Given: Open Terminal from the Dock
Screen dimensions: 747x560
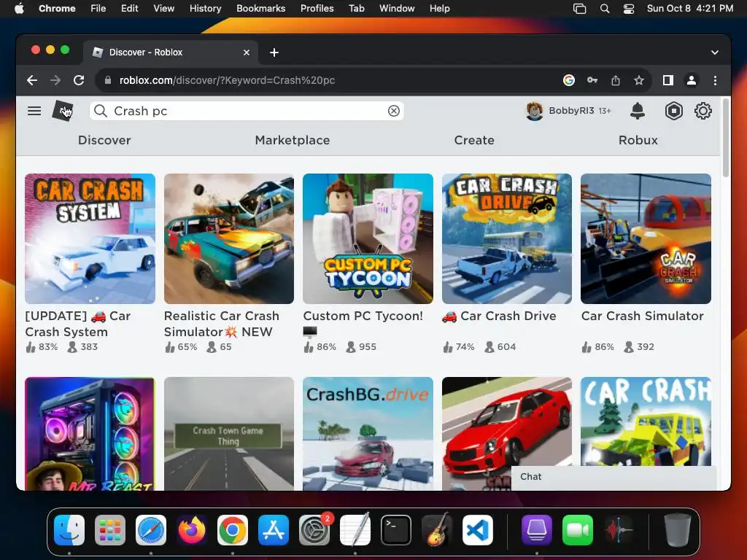Looking at the screenshot, I should coord(396,529).
